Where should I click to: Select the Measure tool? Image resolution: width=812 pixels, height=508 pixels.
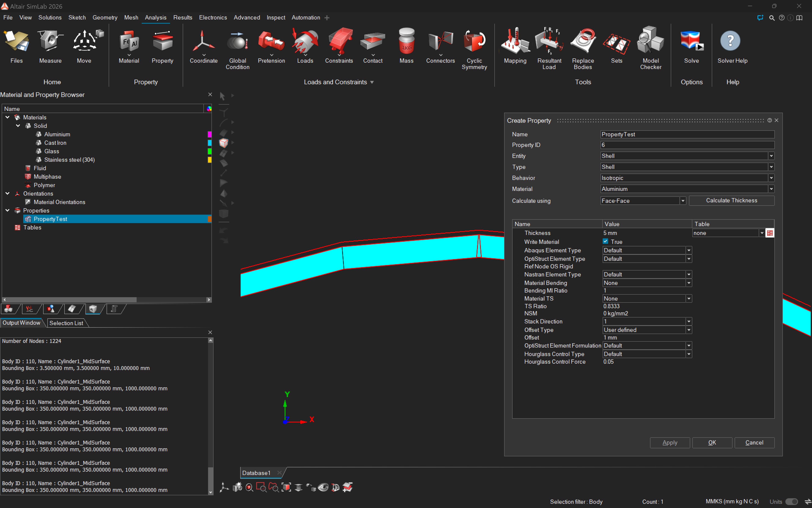click(x=50, y=45)
